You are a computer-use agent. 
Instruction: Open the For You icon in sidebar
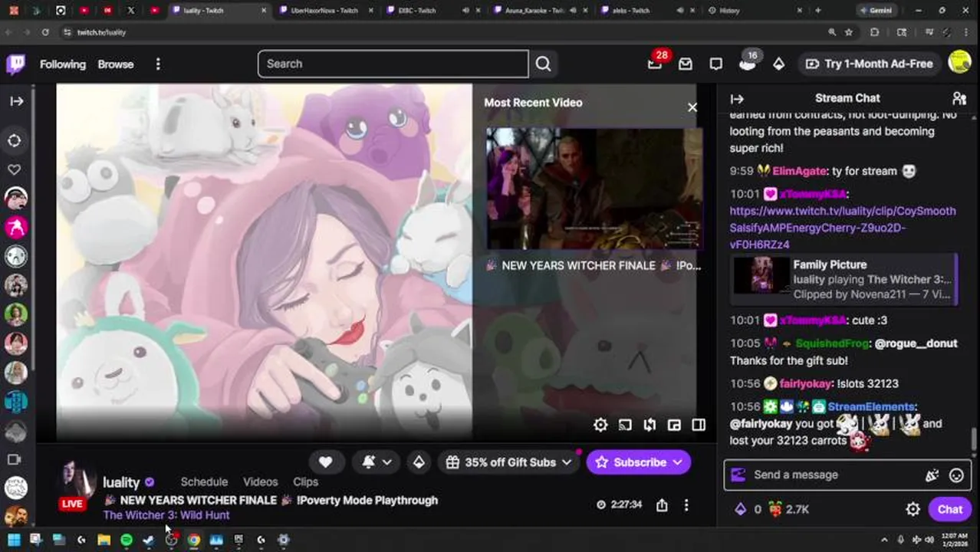pos(15,140)
